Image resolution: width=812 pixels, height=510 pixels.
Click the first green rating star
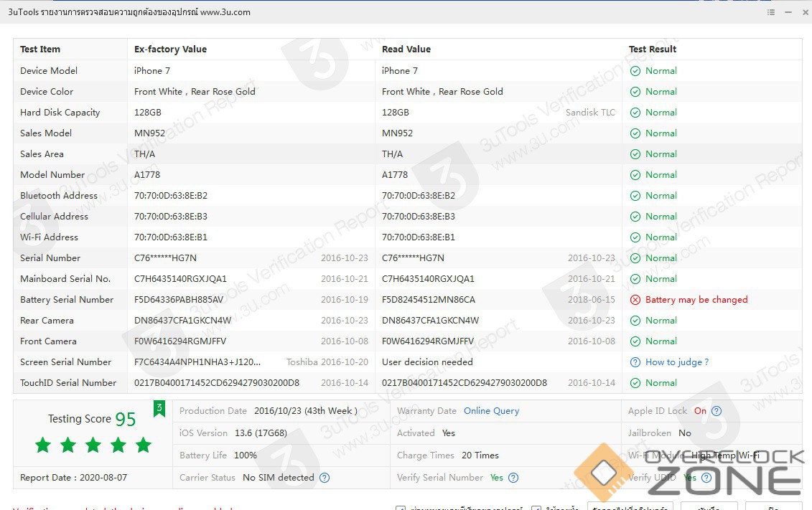click(43, 445)
